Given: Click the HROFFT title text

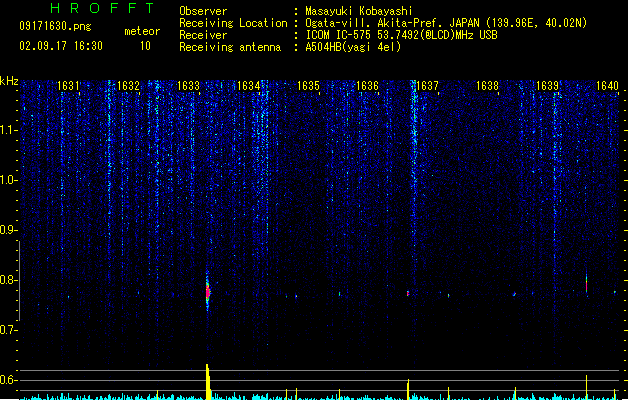Looking at the screenshot, I should click(102, 8).
